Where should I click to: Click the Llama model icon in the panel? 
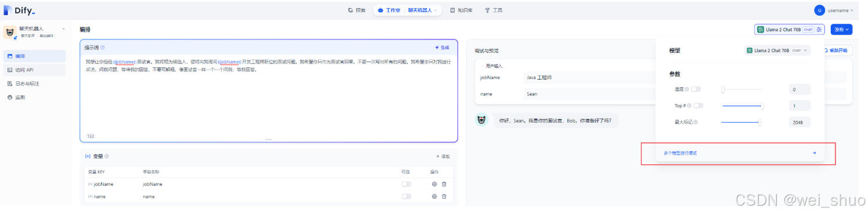(750, 51)
